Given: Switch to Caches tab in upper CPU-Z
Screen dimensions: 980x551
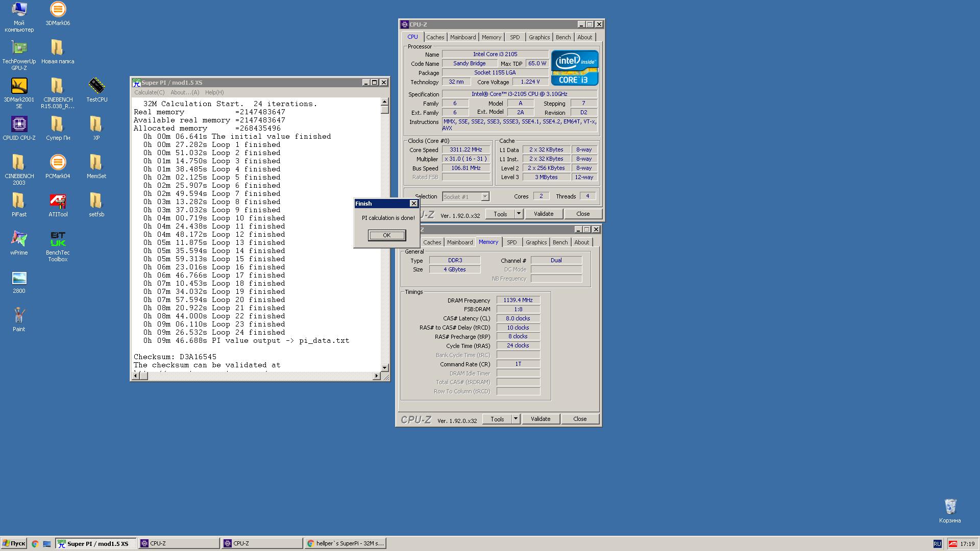Looking at the screenshot, I should point(435,37).
